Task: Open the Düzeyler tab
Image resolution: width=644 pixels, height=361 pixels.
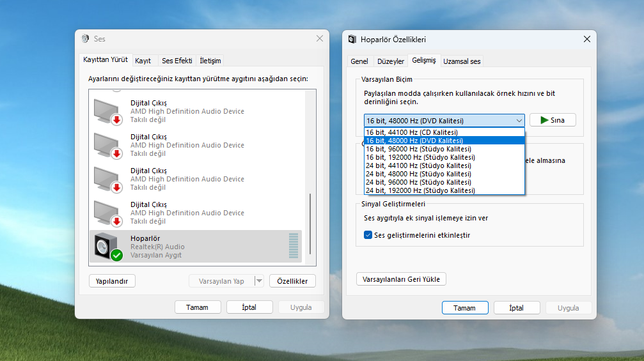Action: click(x=391, y=61)
